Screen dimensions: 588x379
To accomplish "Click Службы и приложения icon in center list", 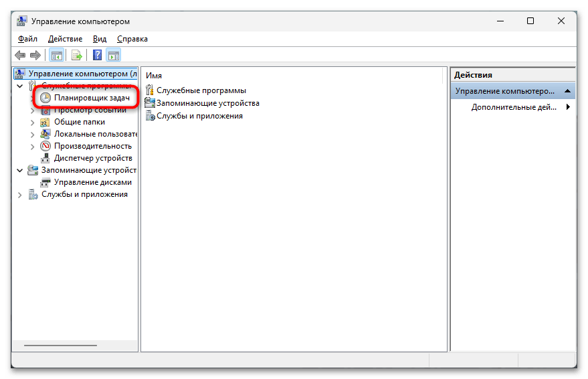I will [x=150, y=116].
